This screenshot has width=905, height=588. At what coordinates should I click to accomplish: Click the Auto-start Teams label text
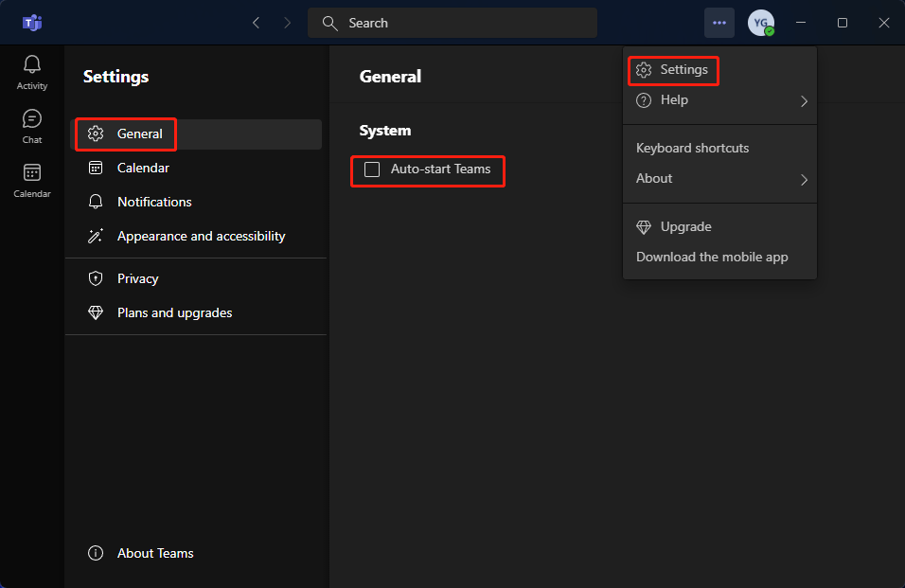[x=440, y=169]
